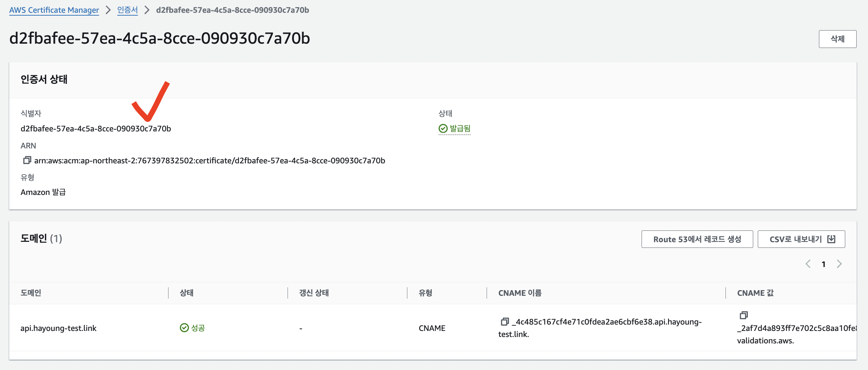Create records with Route 53에서 레코드 생성
The height and width of the screenshot is (370, 868).
697,239
